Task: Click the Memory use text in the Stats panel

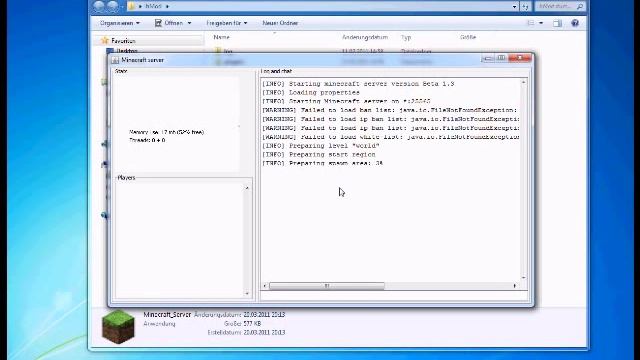Action: (167, 132)
